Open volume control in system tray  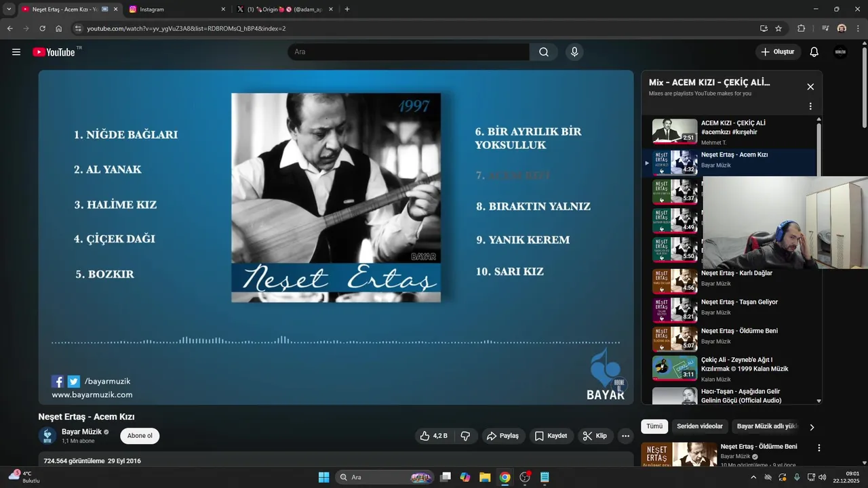tap(823, 477)
